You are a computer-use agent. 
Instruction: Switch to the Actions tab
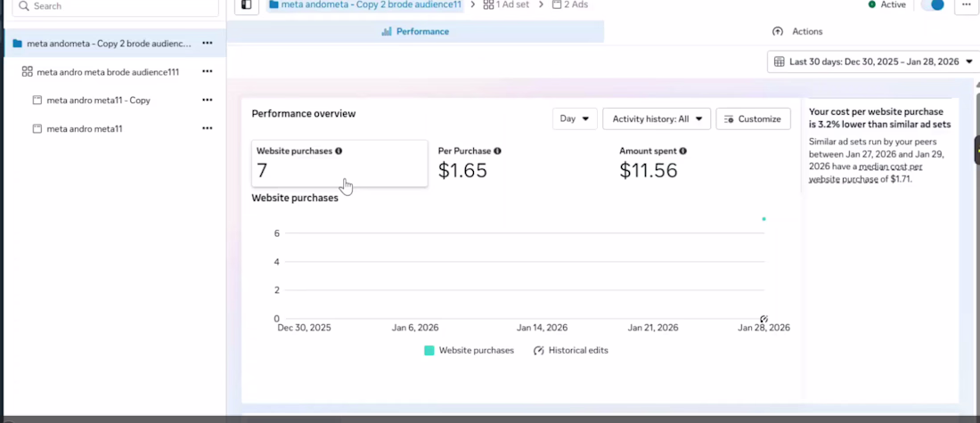(x=797, y=31)
